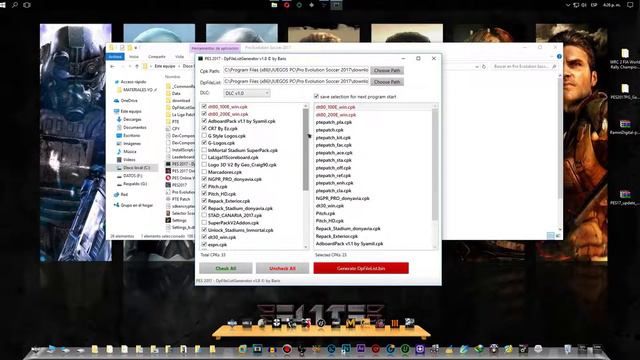The width and height of the screenshot is (640, 360).
Task: Select the download folder in Explorer
Action: [x=180, y=100]
